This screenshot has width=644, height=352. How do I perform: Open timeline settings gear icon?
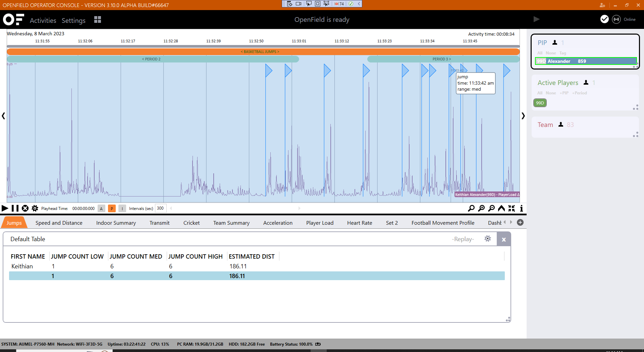point(35,208)
